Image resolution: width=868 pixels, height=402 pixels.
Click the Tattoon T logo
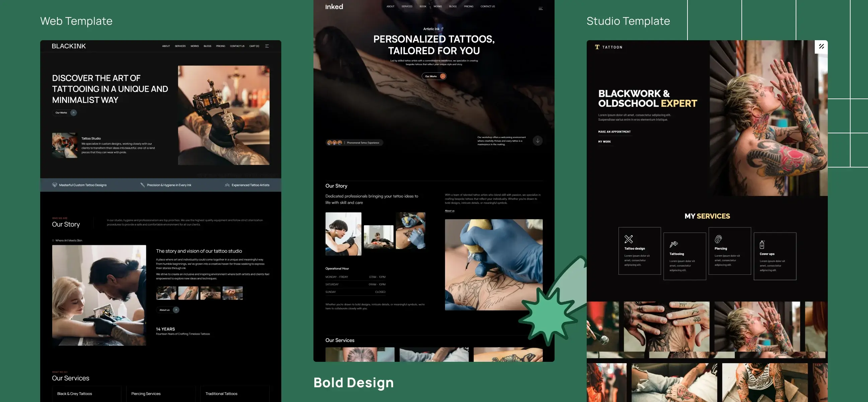(x=597, y=47)
